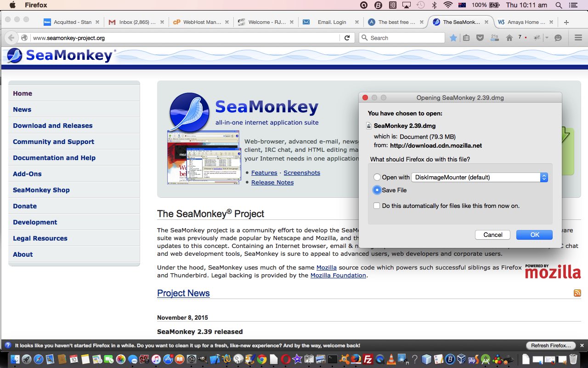Open the Screenshots link
588x368 pixels.
pyautogui.click(x=302, y=172)
